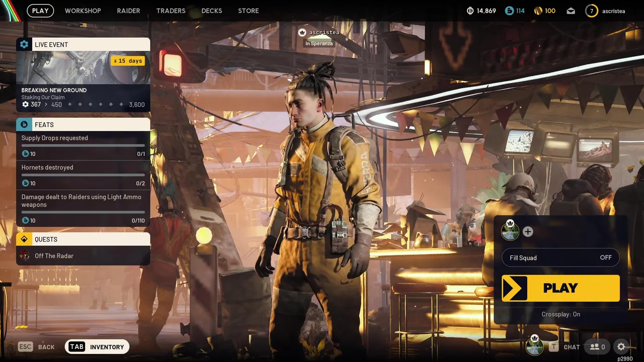Open the PLAY tab in top navigation

click(x=40, y=11)
